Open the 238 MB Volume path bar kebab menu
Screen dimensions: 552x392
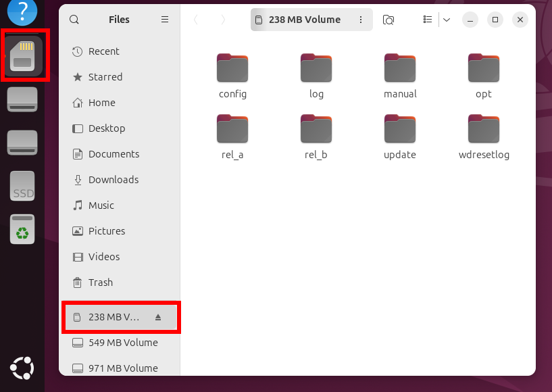coord(361,20)
